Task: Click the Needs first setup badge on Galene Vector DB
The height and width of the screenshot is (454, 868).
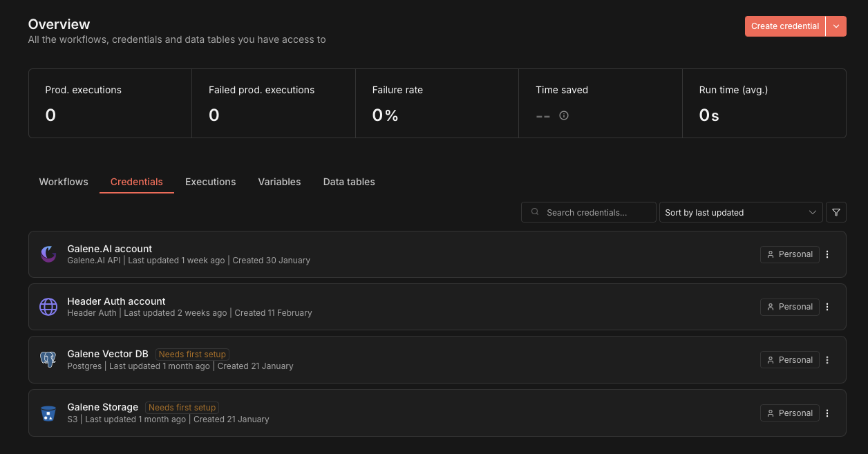Action: point(192,354)
